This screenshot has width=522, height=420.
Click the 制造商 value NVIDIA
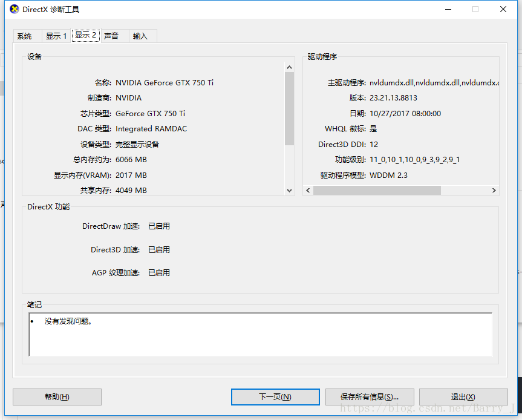pos(128,98)
